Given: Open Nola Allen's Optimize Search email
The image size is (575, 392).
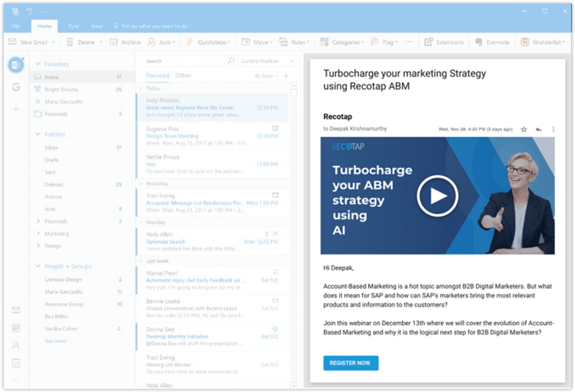Looking at the screenshot, I should pos(212,241).
